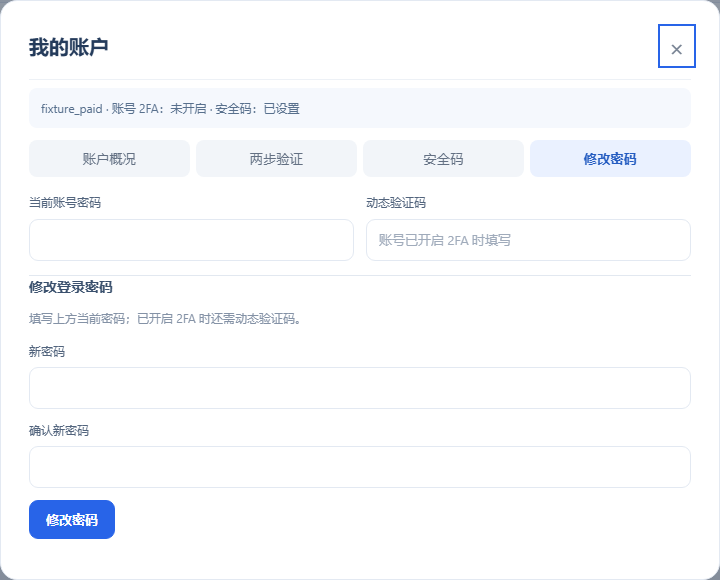Select the 修改密码 tab
The image size is (720, 580).
tap(610, 159)
